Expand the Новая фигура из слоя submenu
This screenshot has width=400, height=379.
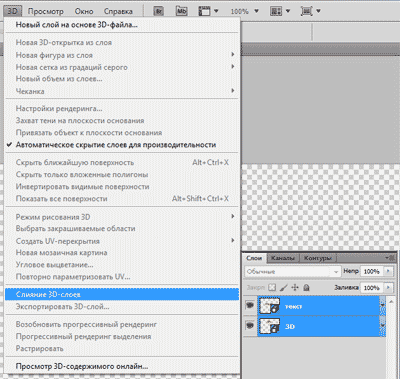pos(233,54)
